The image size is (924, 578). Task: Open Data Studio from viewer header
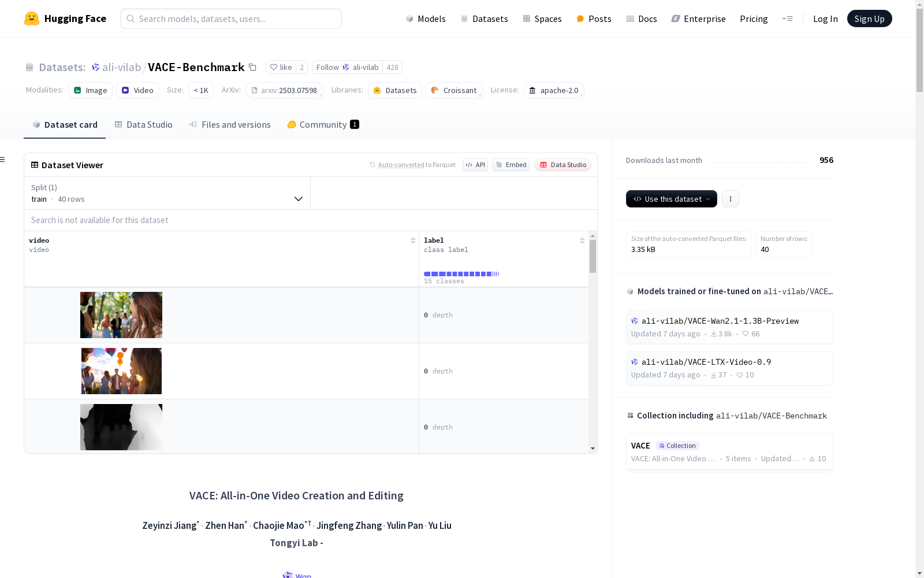coord(563,165)
